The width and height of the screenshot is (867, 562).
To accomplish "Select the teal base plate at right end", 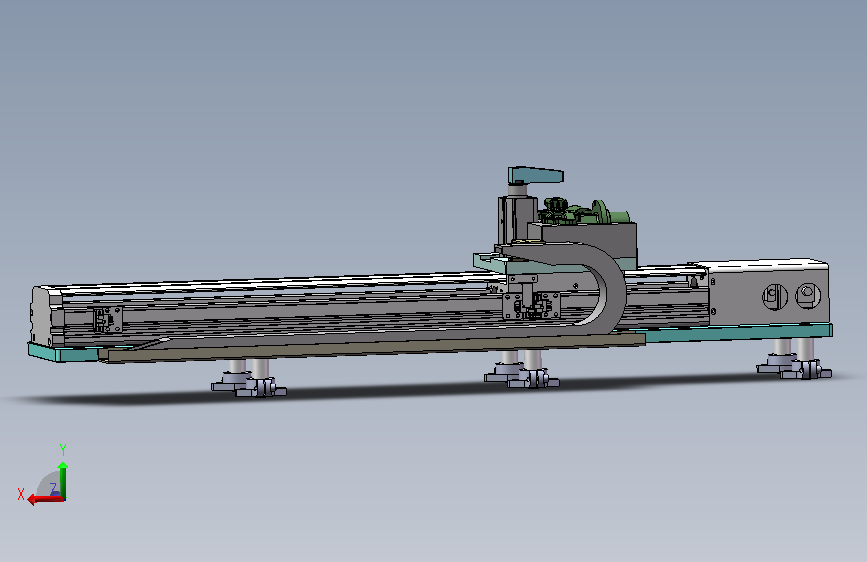I will (738, 334).
